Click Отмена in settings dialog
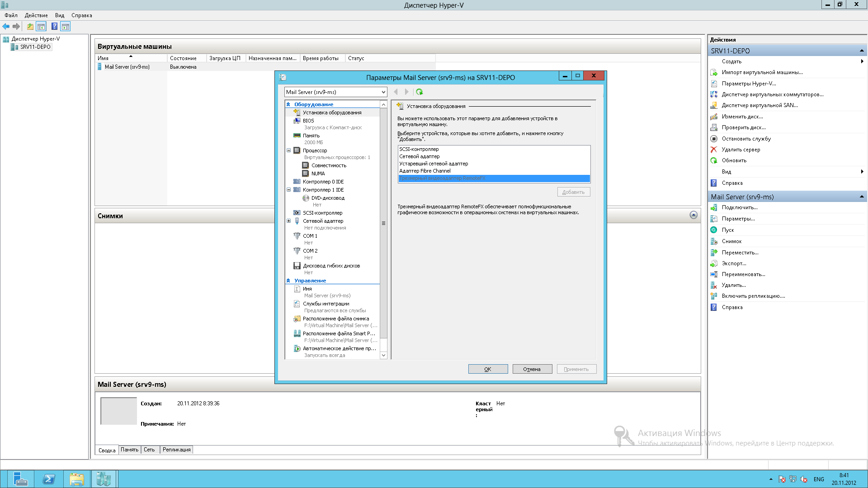 532,369
